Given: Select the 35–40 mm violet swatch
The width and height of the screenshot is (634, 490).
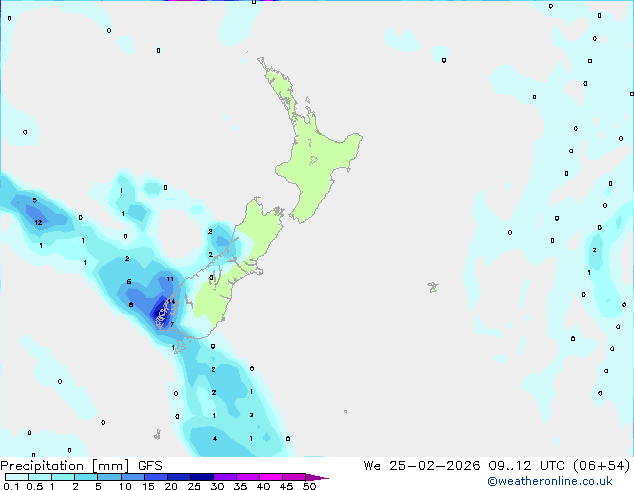Looking at the screenshot, I should [247, 477].
